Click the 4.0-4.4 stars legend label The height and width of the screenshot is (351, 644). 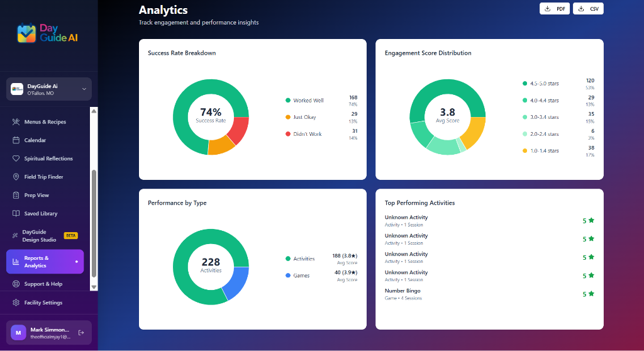coord(544,100)
